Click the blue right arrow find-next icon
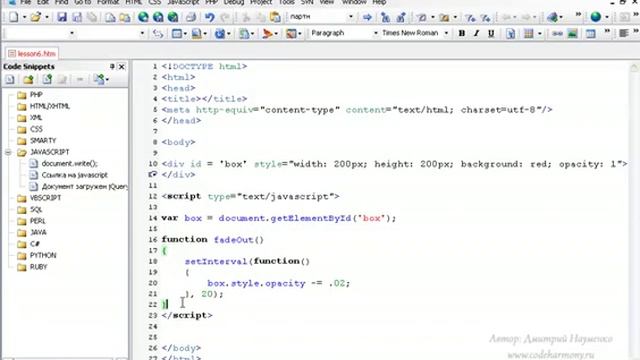This screenshot has height=360, width=640. coord(367,17)
